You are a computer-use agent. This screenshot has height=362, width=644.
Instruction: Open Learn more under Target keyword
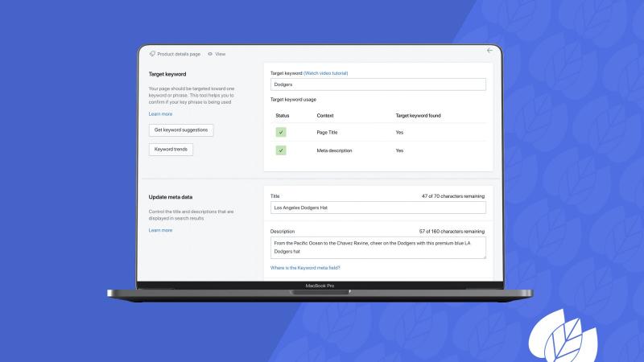[x=160, y=114]
